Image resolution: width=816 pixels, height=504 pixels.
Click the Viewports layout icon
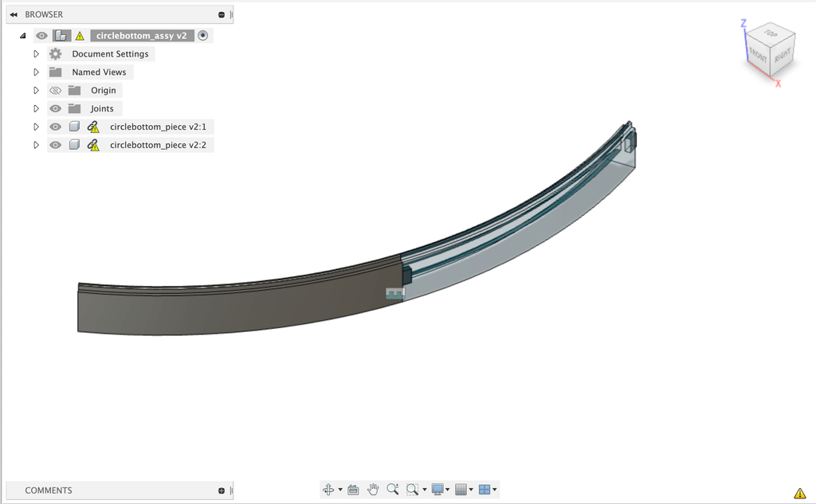484,490
